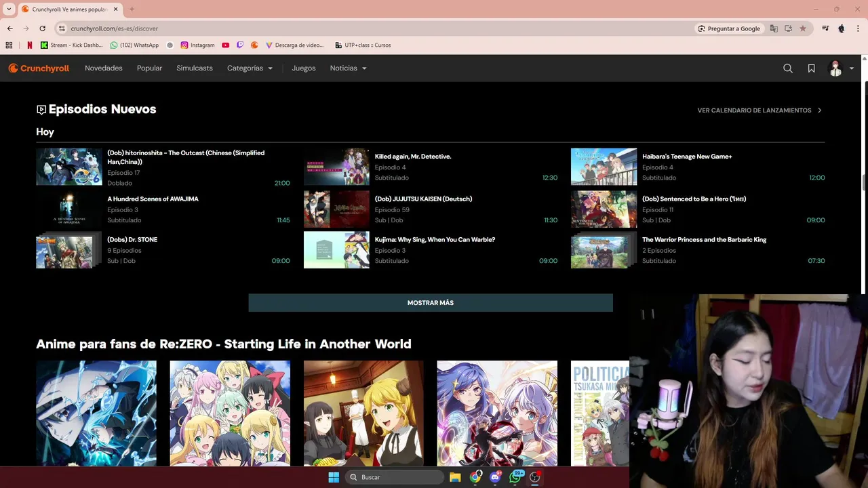868x488 pixels.
Task: Open the maid group anime poster
Action: tap(230, 413)
